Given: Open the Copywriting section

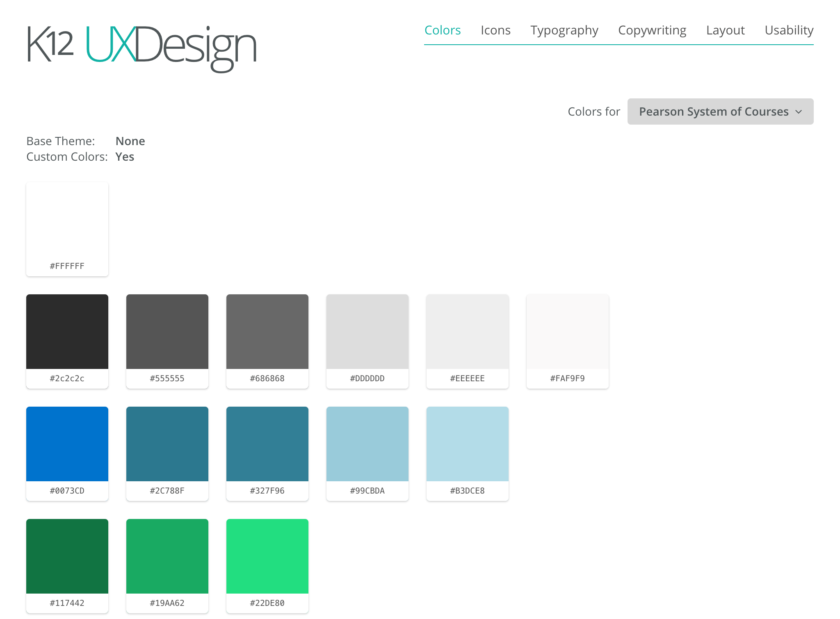Looking at the screenshot, I should [652, 30].
